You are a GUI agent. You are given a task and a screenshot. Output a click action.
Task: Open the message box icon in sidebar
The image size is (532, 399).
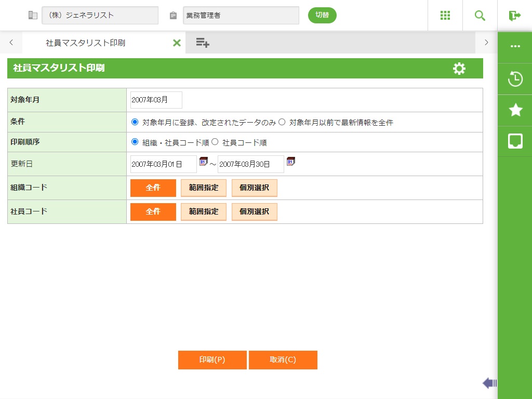click(515, 141)
